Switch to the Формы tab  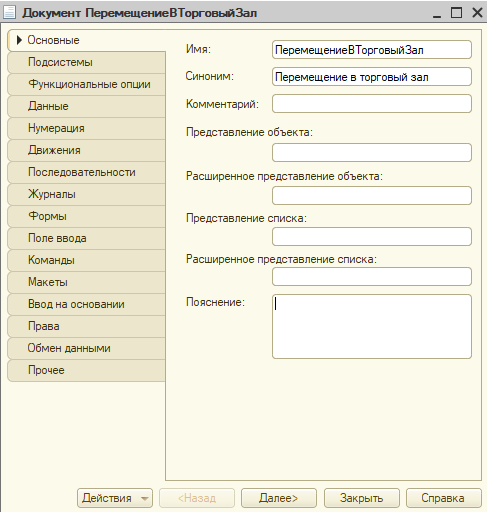click(86, 216)
